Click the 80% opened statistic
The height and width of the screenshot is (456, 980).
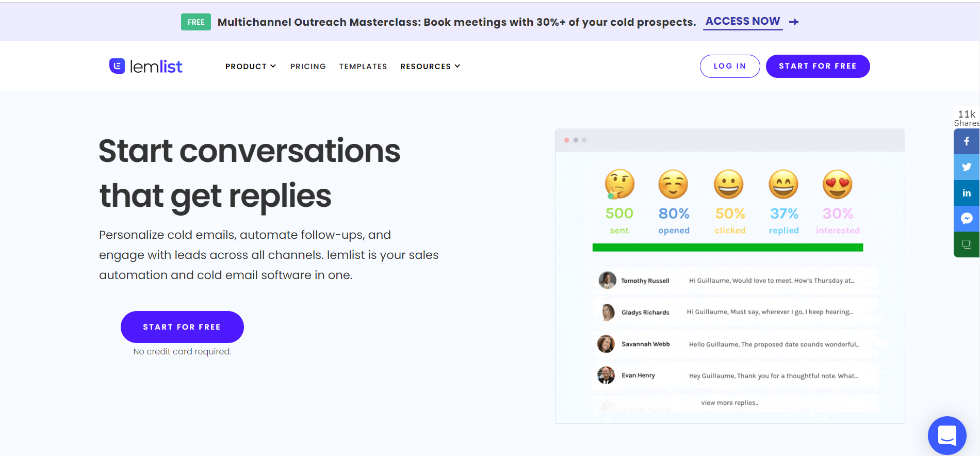(674, 221)
